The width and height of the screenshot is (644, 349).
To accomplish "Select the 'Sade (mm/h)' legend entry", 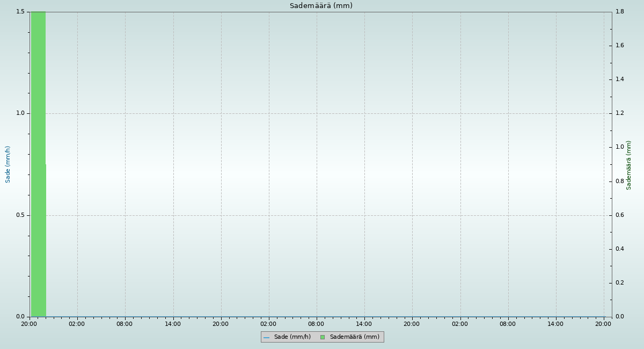I will 292,337.
